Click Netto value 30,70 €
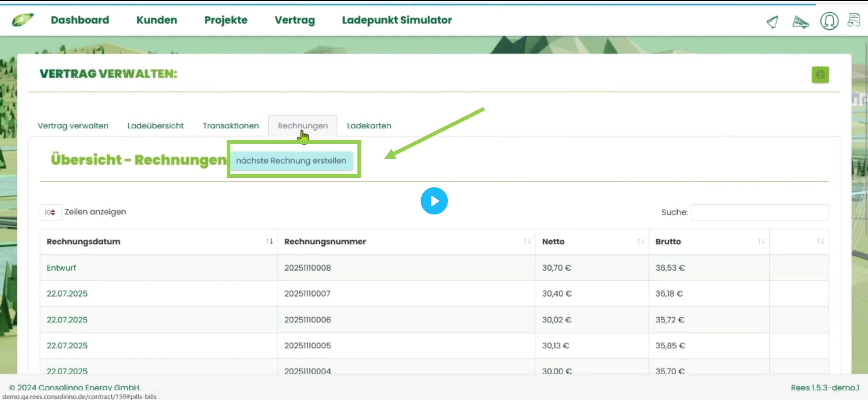 [x=556, y=268]
